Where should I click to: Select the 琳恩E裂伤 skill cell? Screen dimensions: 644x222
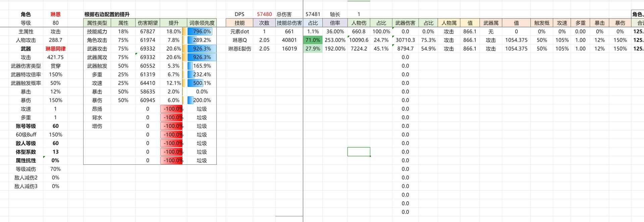(239, 49)
